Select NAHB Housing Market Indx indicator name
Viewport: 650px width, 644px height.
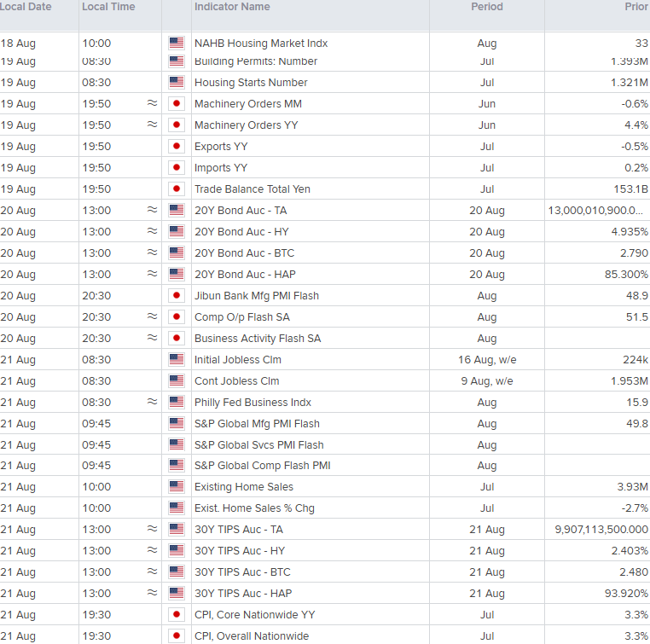(x=261, y=44)
